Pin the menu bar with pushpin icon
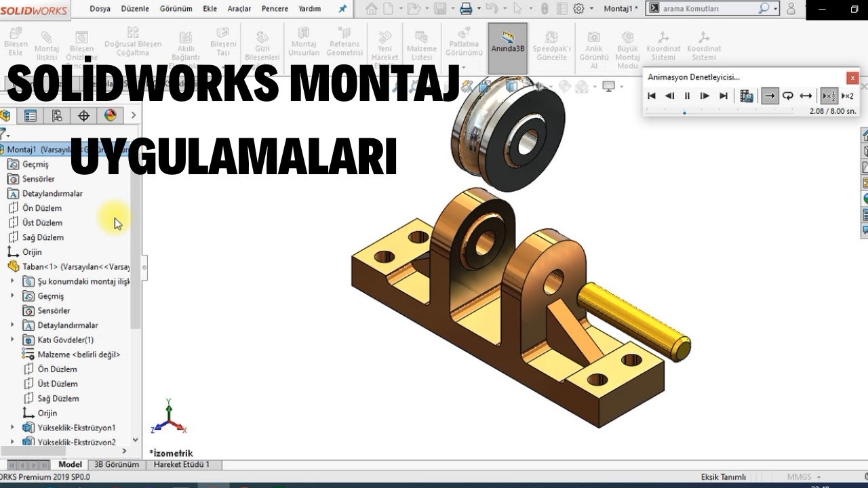868x488 pixels. [x=342, y=9]
